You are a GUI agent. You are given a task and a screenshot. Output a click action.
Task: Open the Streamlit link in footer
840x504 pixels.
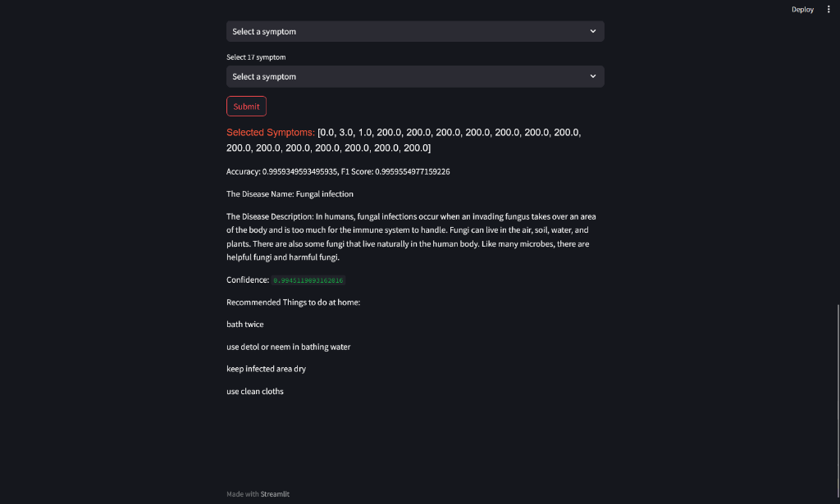275,494
